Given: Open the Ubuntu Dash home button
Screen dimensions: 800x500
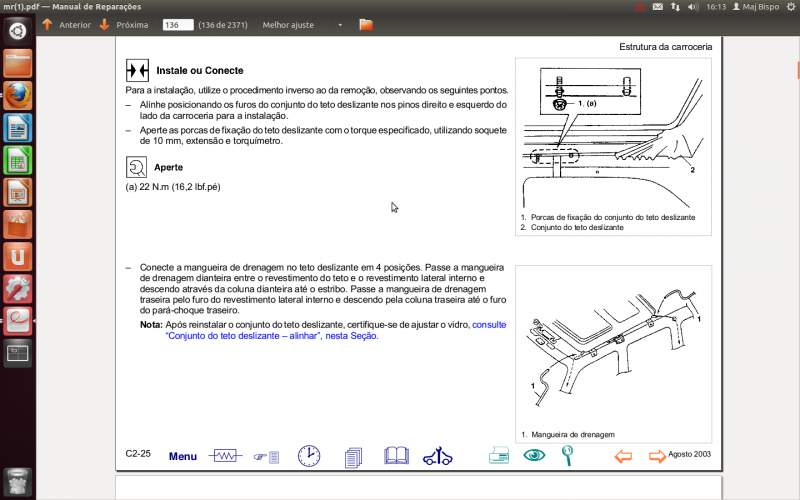Looking at the screenshot, I should [18, 31].
